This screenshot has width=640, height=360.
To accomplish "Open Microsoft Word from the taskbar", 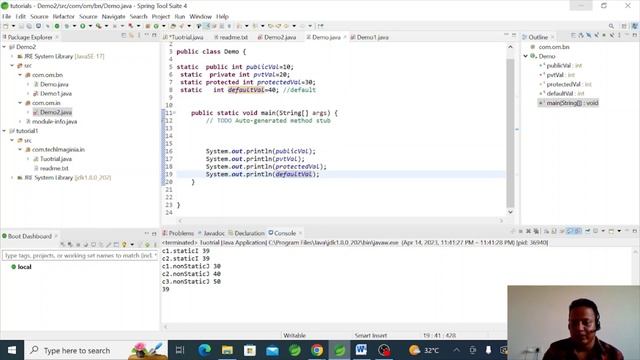I will point(361,350).
